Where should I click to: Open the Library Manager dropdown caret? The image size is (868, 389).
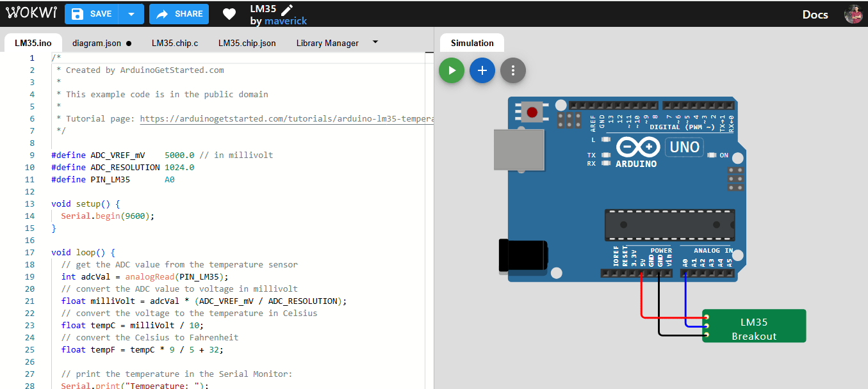(375, 43)
